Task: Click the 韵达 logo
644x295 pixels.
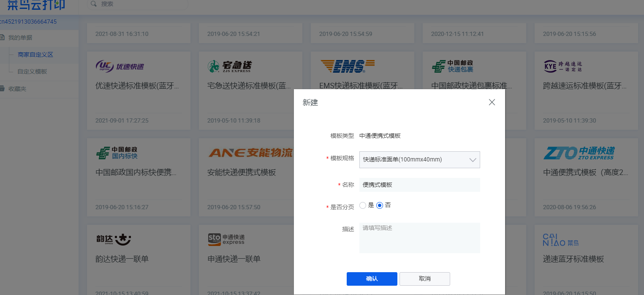Action: tap(114, 239)
